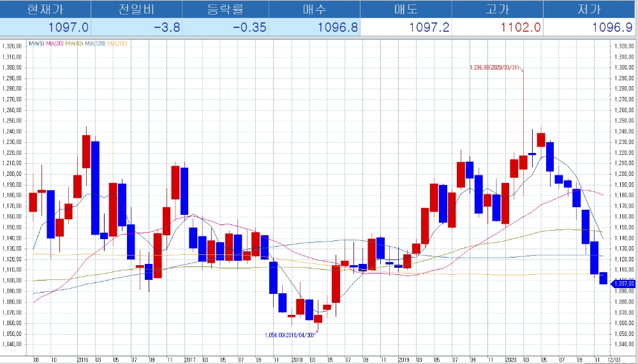Click the high price value 1102.0

519,27
